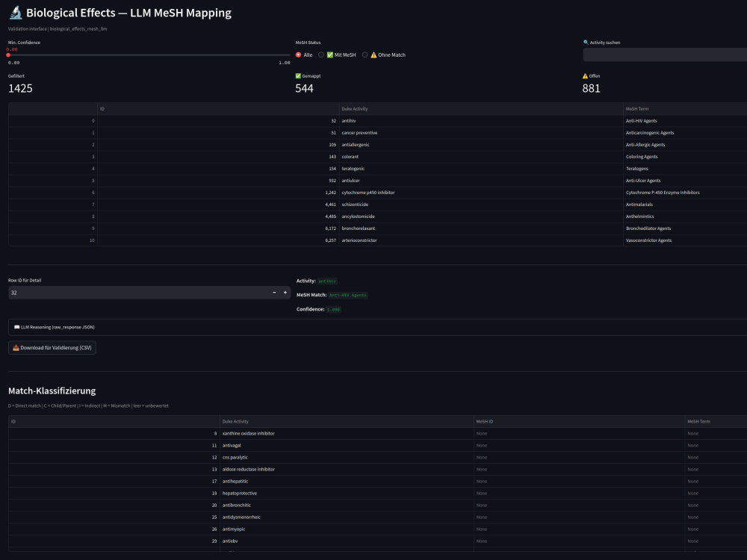Select 'antimyopic' row
This screenshot has width=747, height=560.
coord(347,529)
